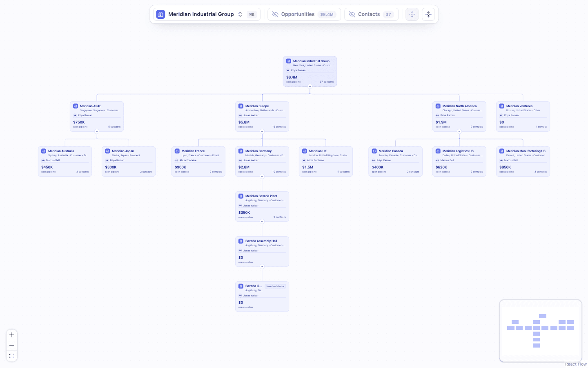
Task: Click the Meridian Japan node icon
Action: pos(107,151)
